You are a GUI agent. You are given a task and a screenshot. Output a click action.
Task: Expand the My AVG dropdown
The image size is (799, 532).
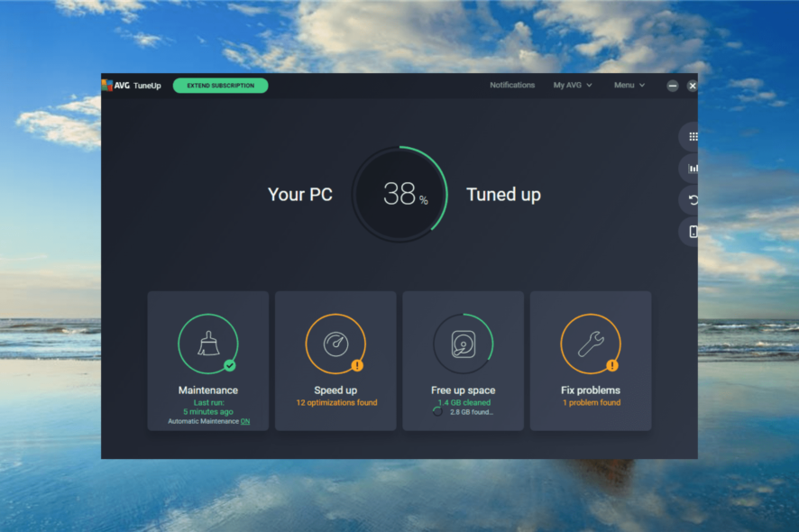coord(573,85)
